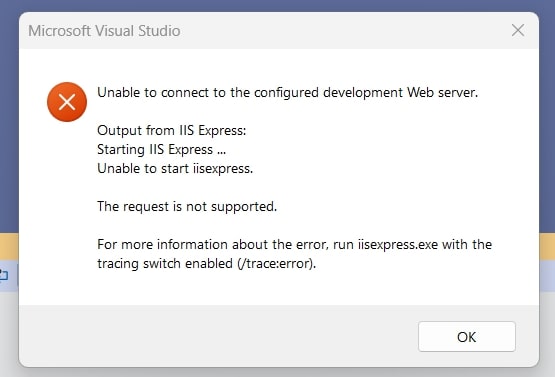Click the yellow band at left window edge

9,246
